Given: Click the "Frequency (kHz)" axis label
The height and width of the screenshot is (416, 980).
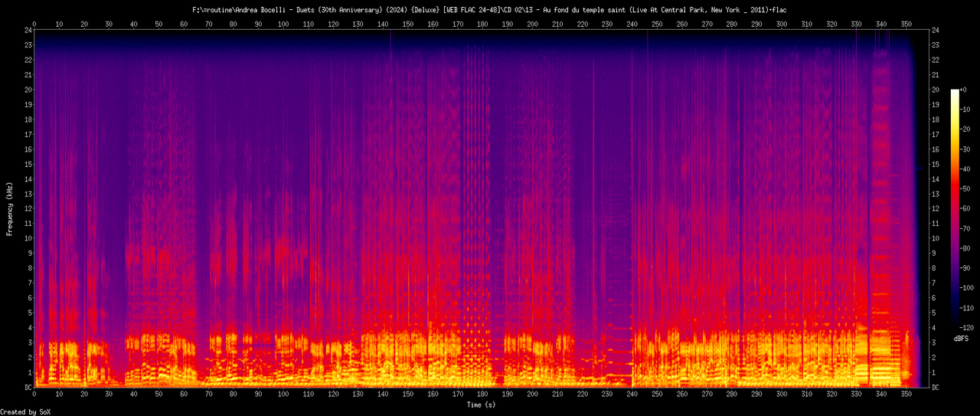Looking at the screenshot, I should click(9, 209).
